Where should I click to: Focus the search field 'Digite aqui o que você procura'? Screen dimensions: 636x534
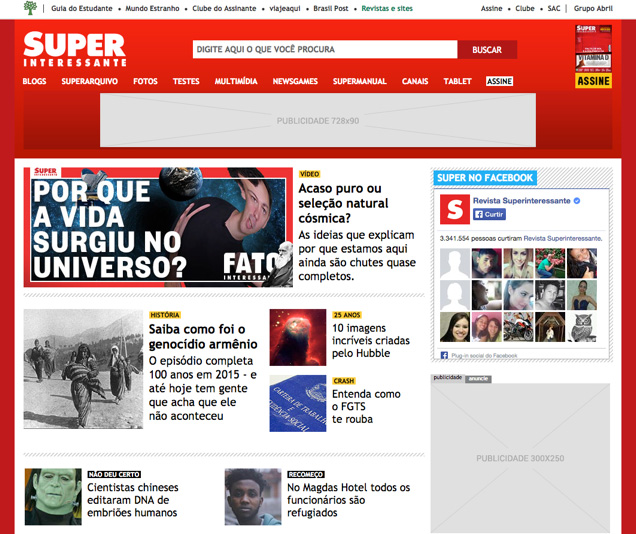coord(325,49)
